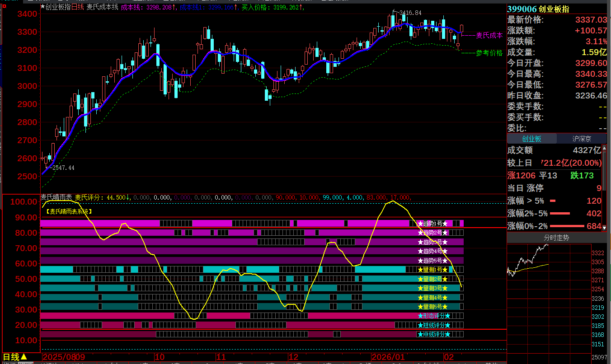Click the ★中线评分★ row label

click(x=434, y=334)
